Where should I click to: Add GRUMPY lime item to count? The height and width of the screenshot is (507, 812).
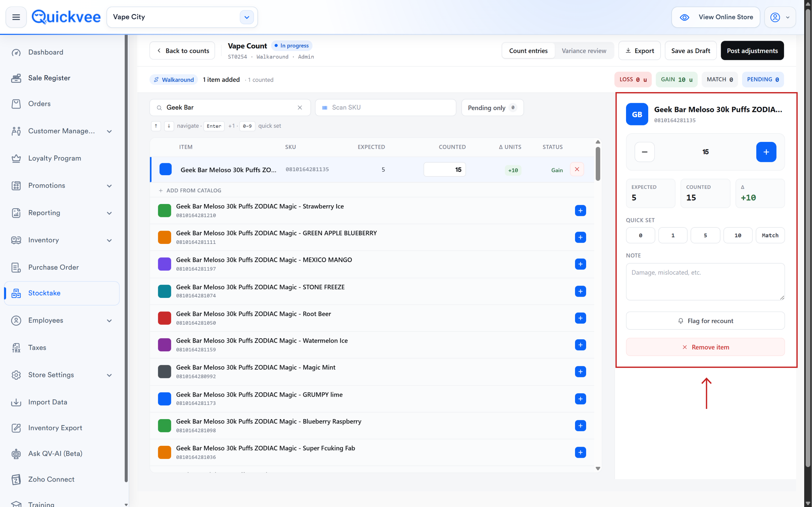(x=580, y=399)
